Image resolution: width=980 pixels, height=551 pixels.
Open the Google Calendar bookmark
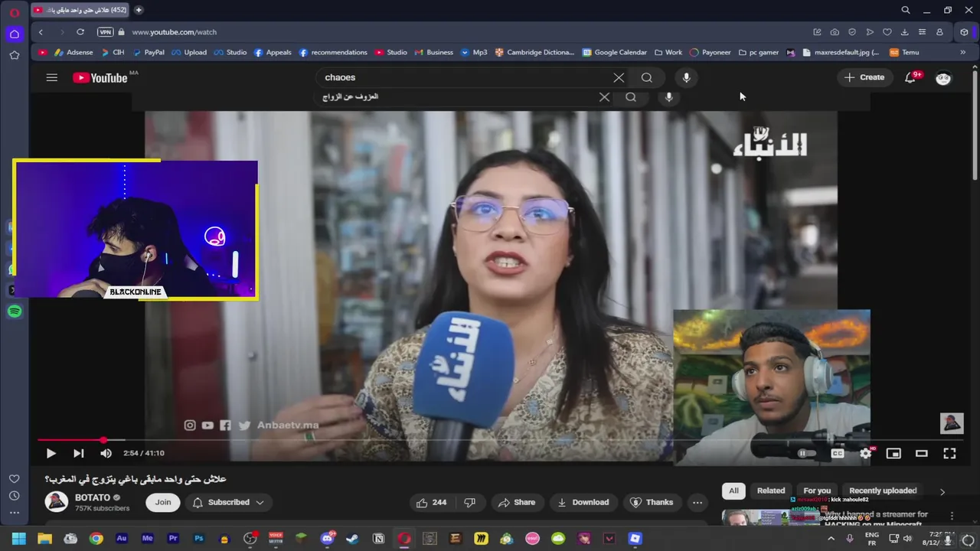coord(614,53)
